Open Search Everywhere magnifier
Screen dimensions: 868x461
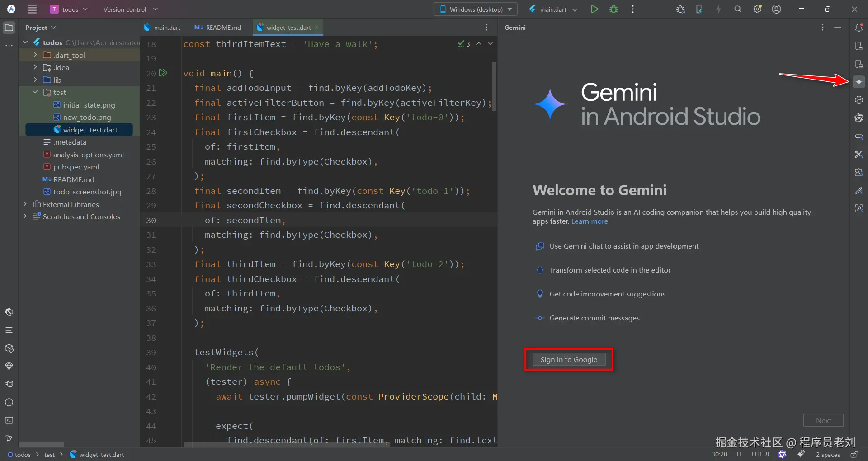point(738,9)
